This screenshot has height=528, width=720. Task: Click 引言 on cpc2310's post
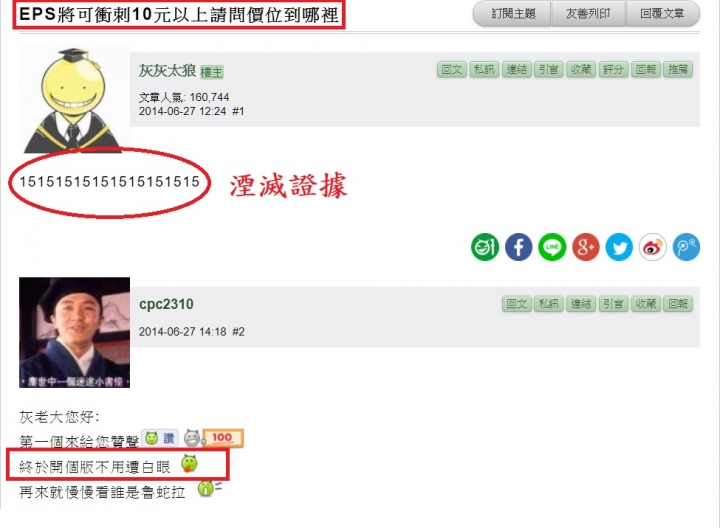point(613,304)
